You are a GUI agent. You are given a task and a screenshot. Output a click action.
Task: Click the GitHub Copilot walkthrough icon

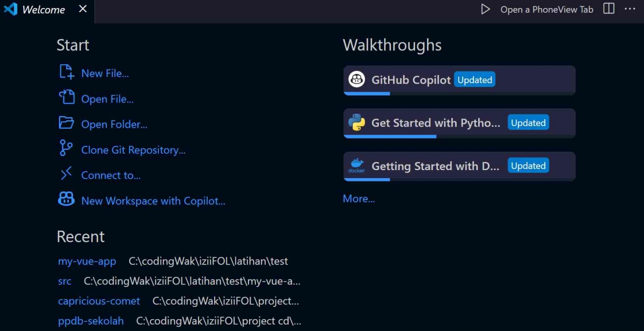pyautogui.click(x=357, y=79)
